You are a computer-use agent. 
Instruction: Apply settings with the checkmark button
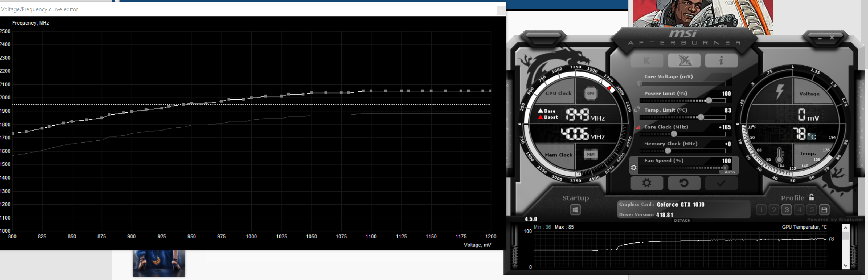(x=721, y=183)
